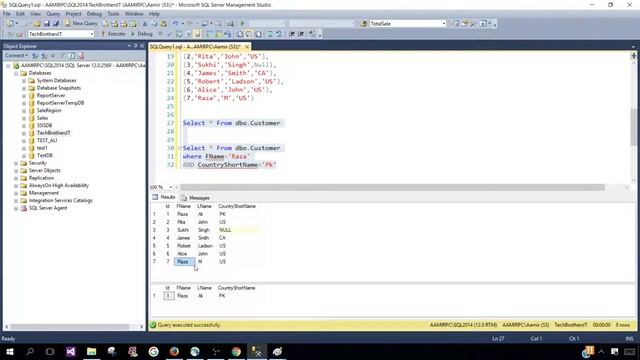Toggle the highlighted IntelliSense Enabled icon
This screenshot has height=360, width=640.
coord(198,34)
